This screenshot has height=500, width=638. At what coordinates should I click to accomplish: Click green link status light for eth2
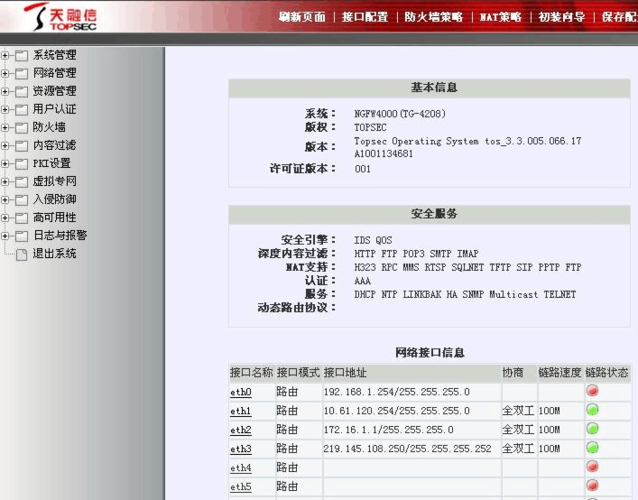tap(592, 428)
